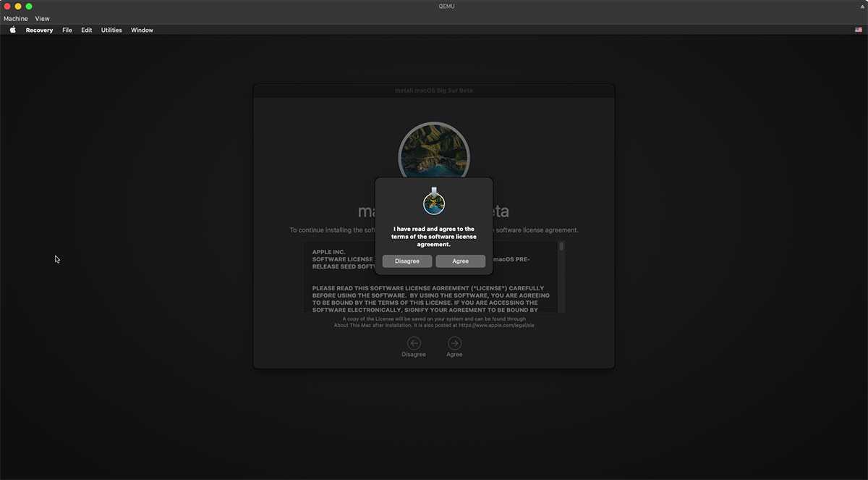Image resolution: width=868 pixels, height=480 pixels.
Task: Click the 'I have read and agree' dialog message
Action: [434, 237]
